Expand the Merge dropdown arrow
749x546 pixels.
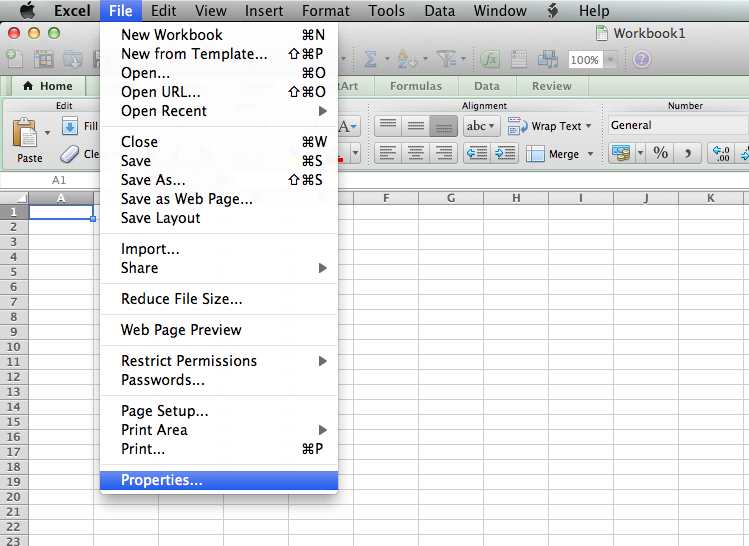coord(590,154)
